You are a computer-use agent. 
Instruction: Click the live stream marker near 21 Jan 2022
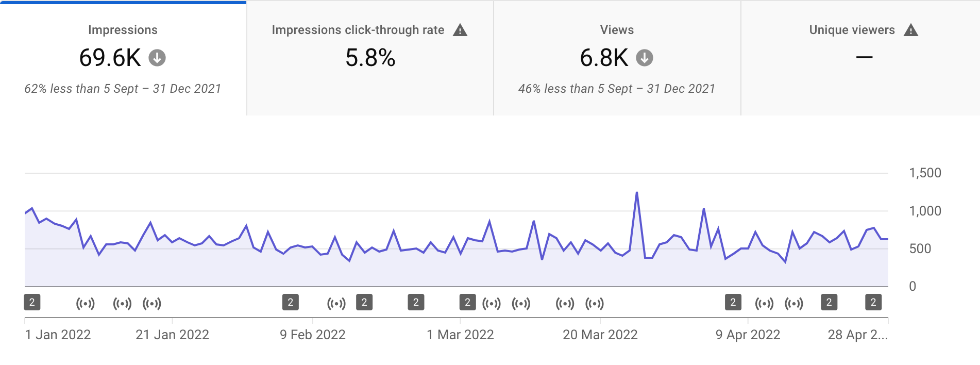pos(152,303)
